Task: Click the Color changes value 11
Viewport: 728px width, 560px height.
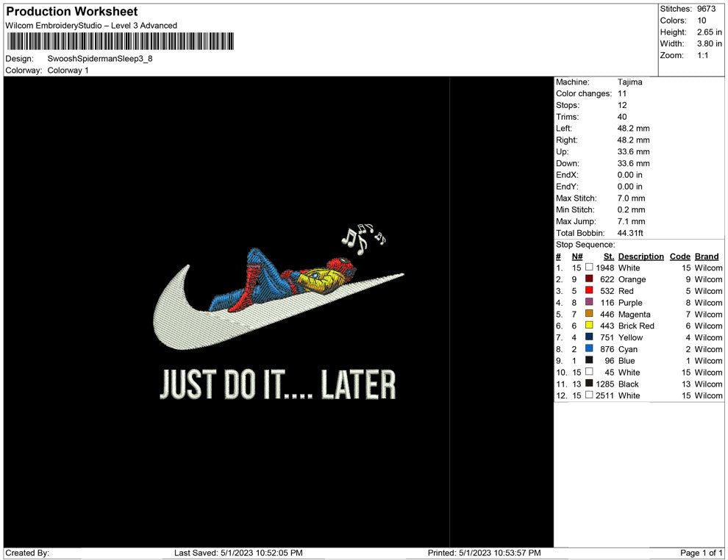Action: coord(621,93)
